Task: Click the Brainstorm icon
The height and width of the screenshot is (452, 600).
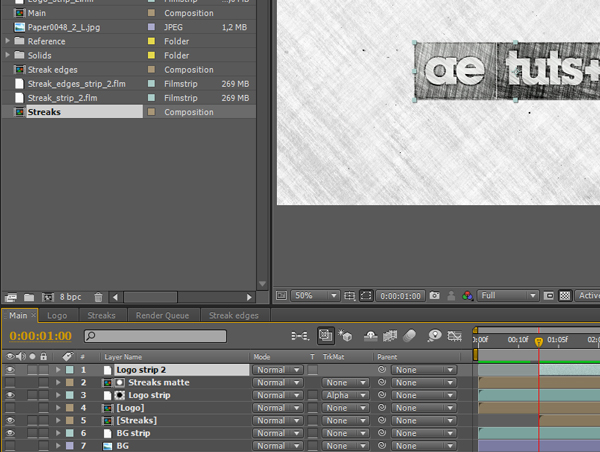Action: pos(435,336)
